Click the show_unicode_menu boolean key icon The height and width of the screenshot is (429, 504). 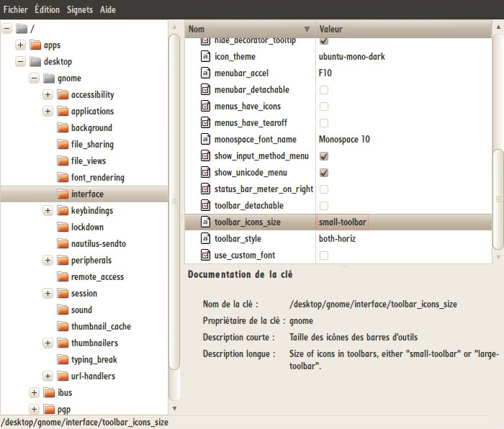tap(205, 172)
